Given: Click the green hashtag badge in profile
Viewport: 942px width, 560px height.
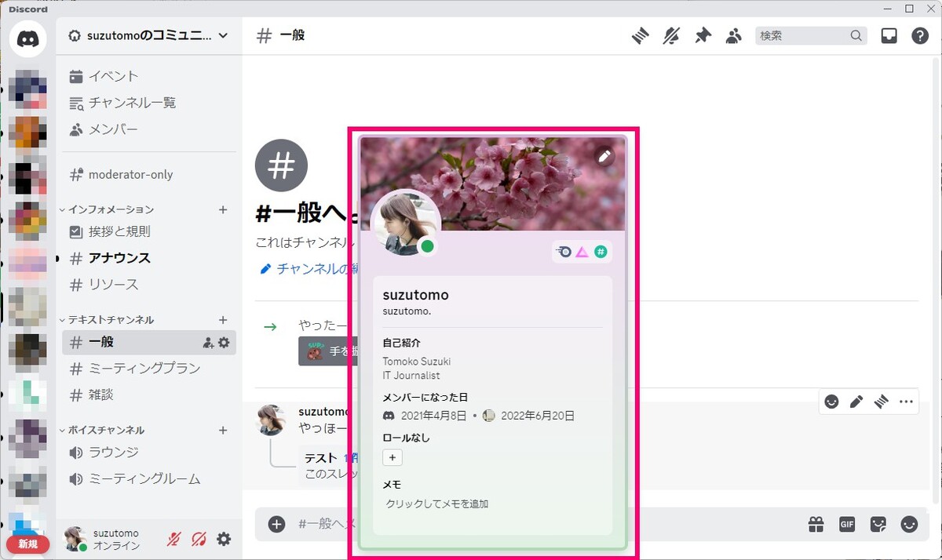Looking at the screenshot, I should click(x=601, y=252).
